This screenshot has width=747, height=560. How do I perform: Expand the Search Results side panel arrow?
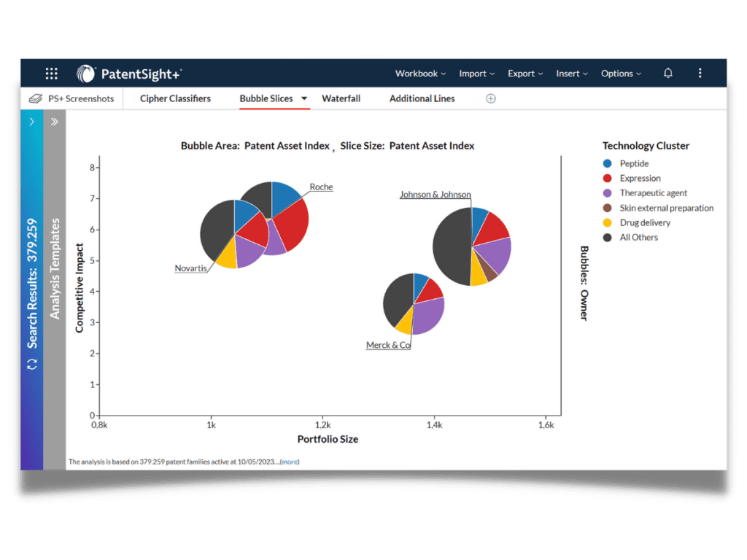32,122
